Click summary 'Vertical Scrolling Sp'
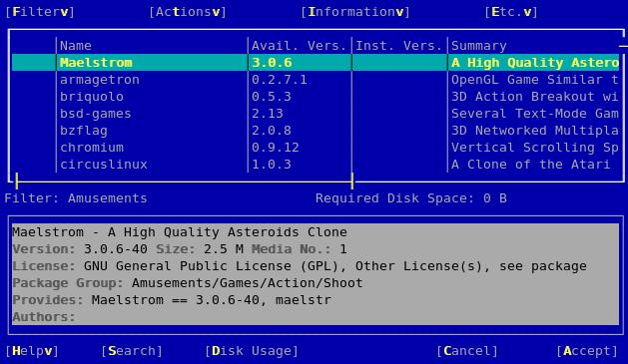628x364 pixels. [x=535, y=148]
